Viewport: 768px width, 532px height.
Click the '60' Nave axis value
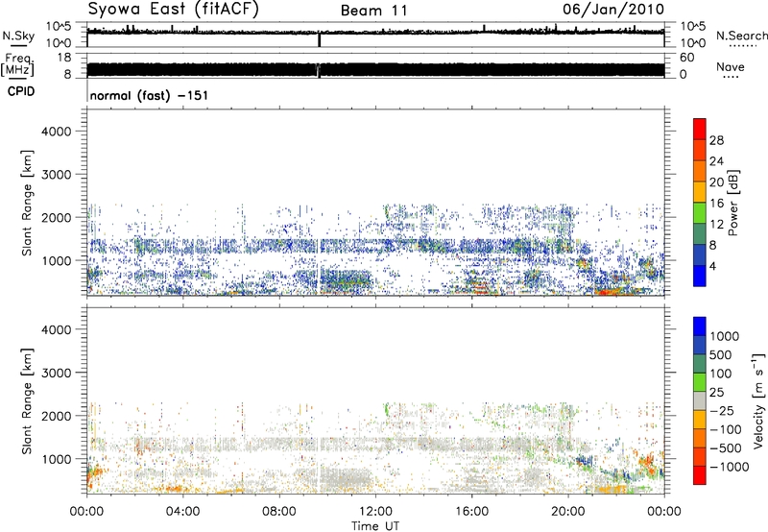tap(686, 58)
